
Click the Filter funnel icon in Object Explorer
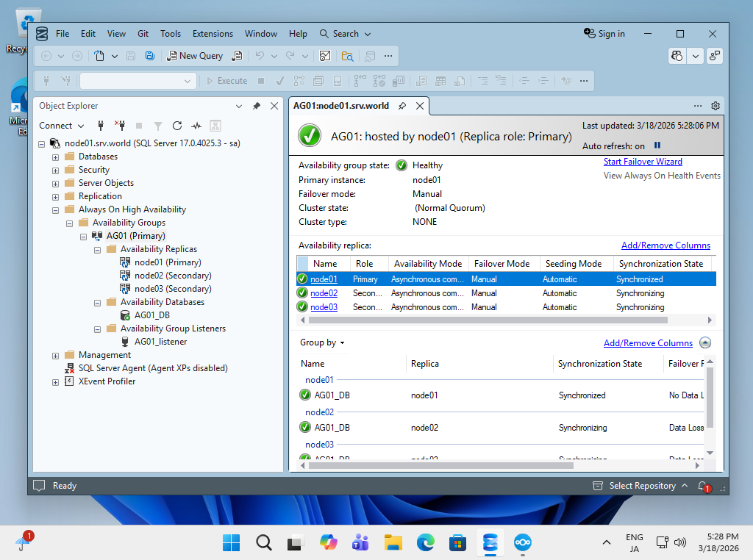click(x=157, y=126)
